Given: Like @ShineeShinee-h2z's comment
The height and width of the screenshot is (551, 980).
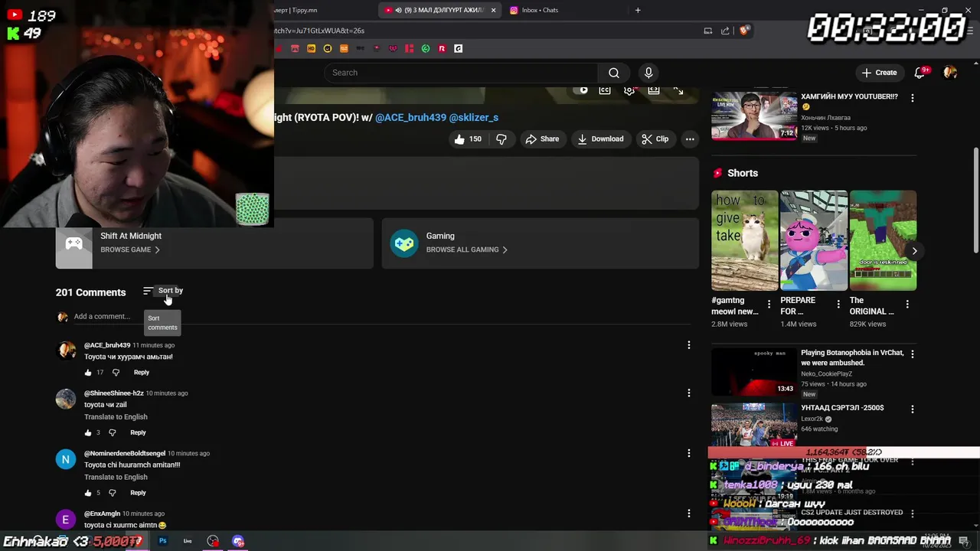Looking at the screenshot, I should 88,433.
